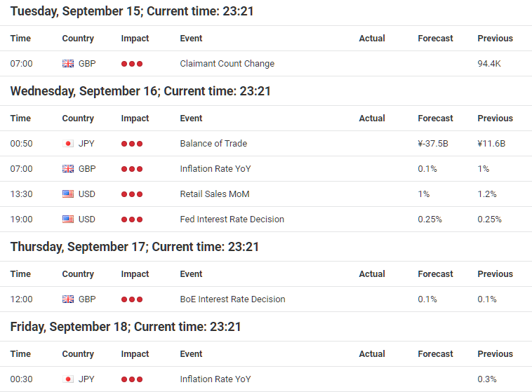Click the red impact dots for Claimant Count Change

pyautogui.click(x=132, y=64)
